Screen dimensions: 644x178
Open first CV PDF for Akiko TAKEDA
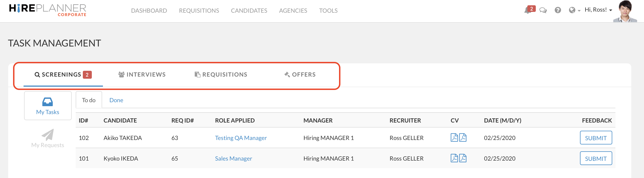pos(454,138)
